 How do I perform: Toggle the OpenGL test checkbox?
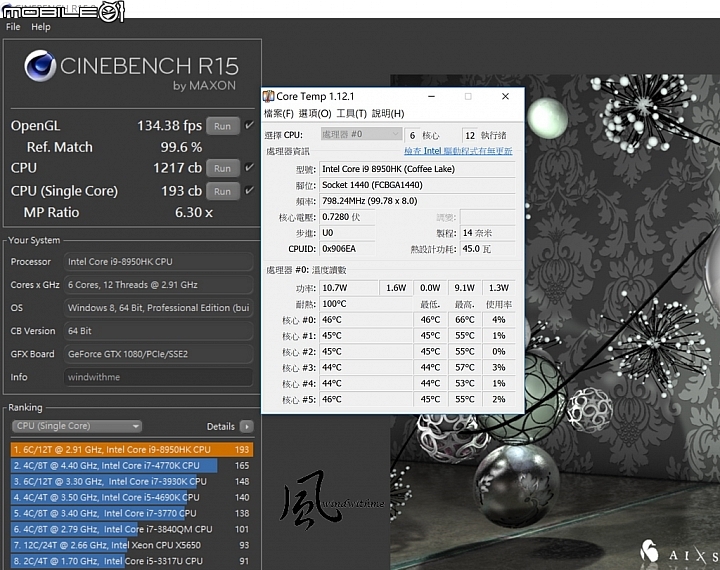click(249, 125)
